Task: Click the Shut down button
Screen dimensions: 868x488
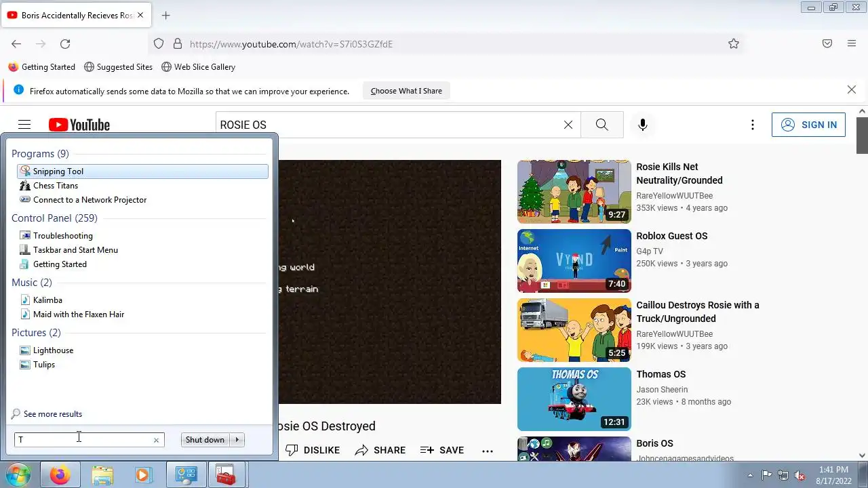Action: point(205,440)
